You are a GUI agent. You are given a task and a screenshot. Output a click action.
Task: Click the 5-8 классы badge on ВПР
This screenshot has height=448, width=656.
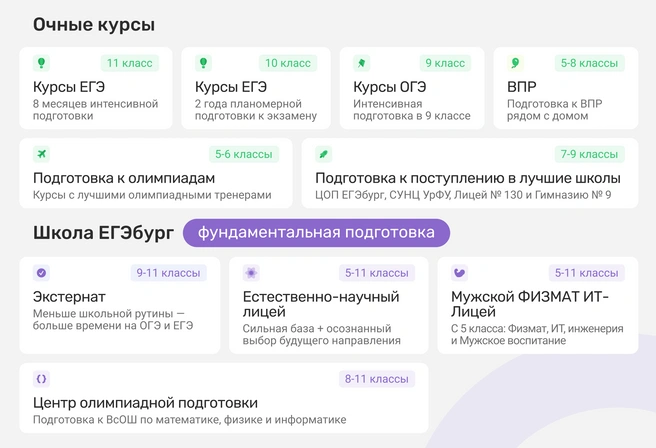pos(589,63)
